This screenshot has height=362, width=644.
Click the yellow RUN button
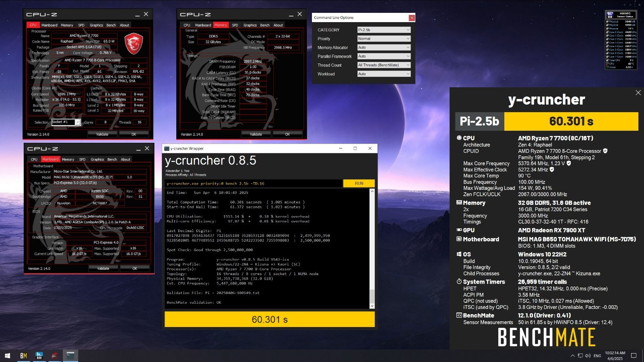tap(359, 183)
